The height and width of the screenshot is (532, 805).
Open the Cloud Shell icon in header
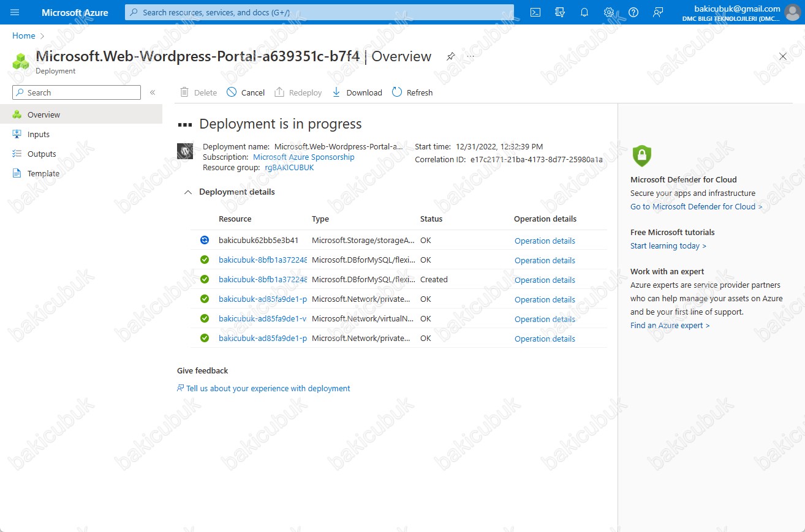point(535,12)
